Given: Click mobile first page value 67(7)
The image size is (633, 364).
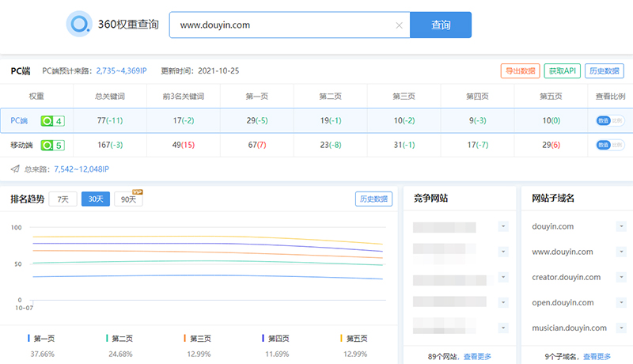Looking at the screenshot, I should [257, 145].
